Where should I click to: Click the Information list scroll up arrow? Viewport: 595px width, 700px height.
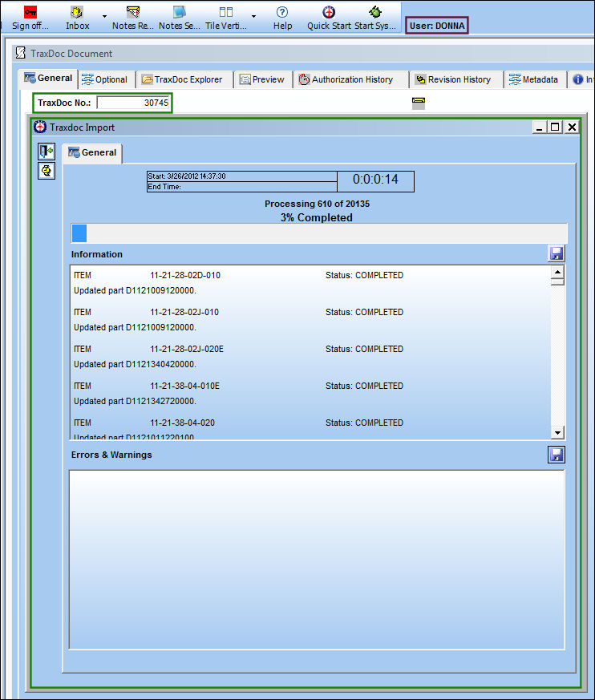coord(557,272)
